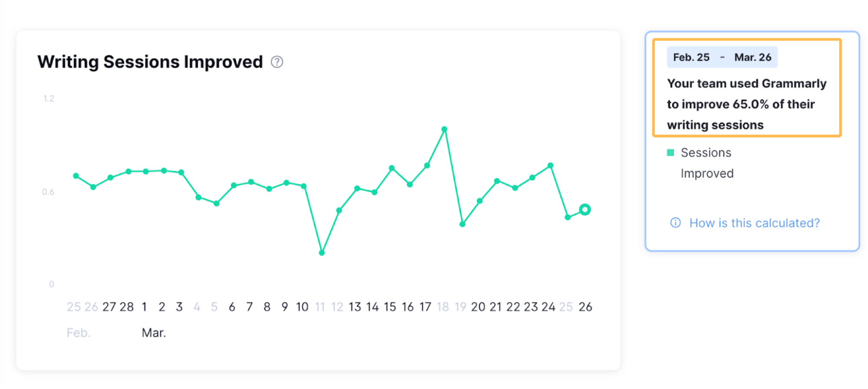Click the grayed-out axis label 19
Image resolution: width=868 pixels, height=389 pixels.
click(460, 307)
